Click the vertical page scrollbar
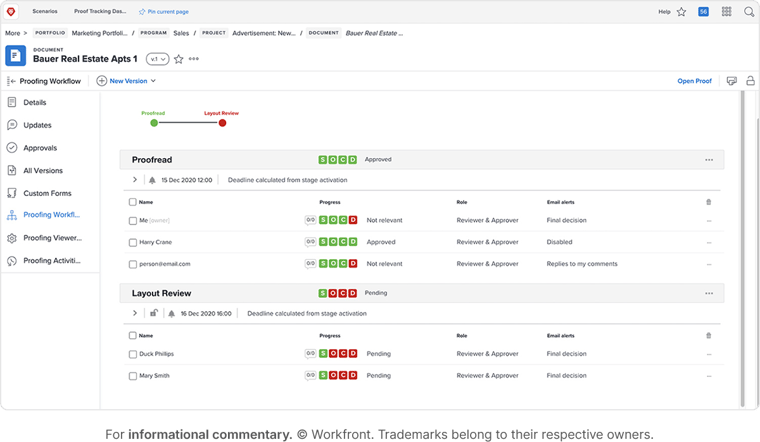This screenshot has width=760, height=442. [x=743, y=249]
